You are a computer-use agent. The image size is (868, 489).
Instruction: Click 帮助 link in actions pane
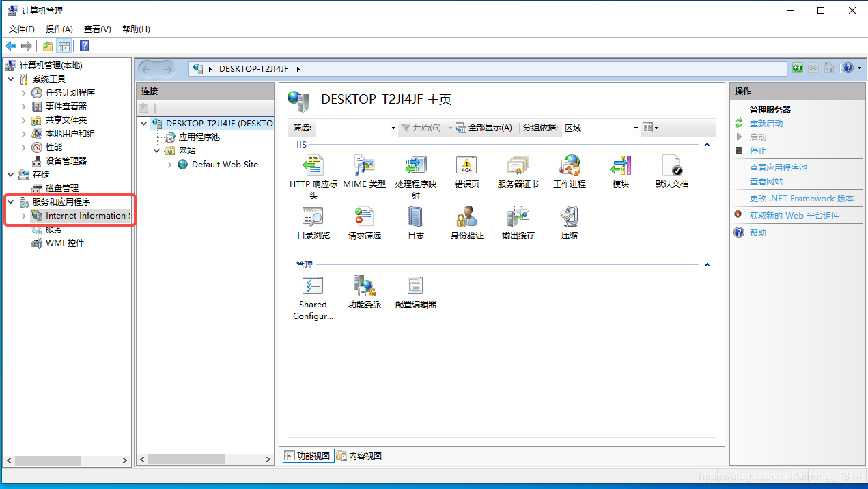[x=758, y=233]
